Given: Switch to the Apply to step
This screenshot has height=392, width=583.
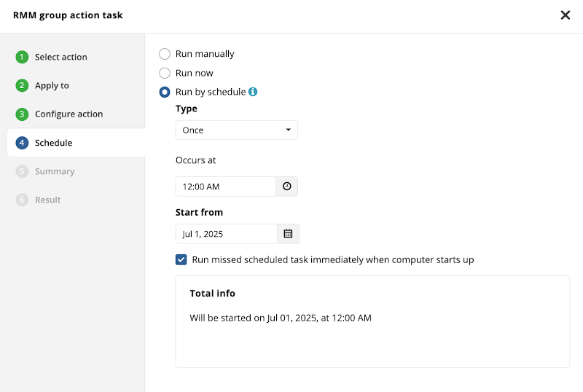Looking at the screenshot, I should click(x=52, y=85).
